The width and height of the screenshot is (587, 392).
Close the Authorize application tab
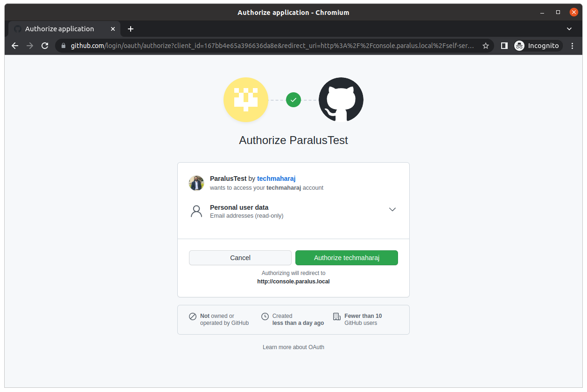112,29
